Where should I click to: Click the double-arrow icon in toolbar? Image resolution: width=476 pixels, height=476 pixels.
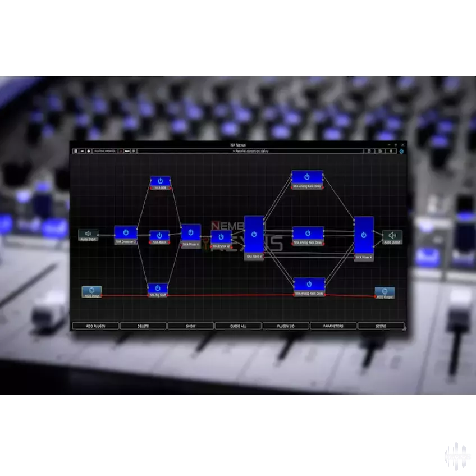click(x=127, y=151)
